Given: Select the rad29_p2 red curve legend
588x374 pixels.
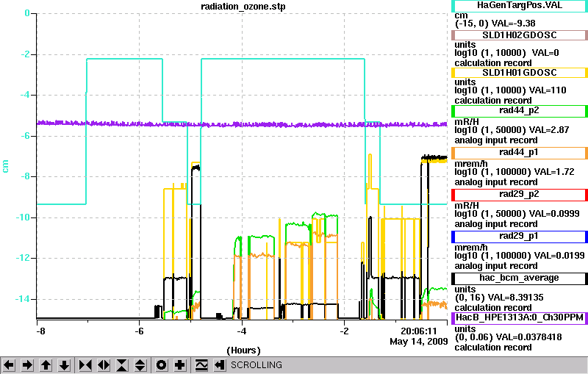Looking at the screenshot, I should 520,195.
